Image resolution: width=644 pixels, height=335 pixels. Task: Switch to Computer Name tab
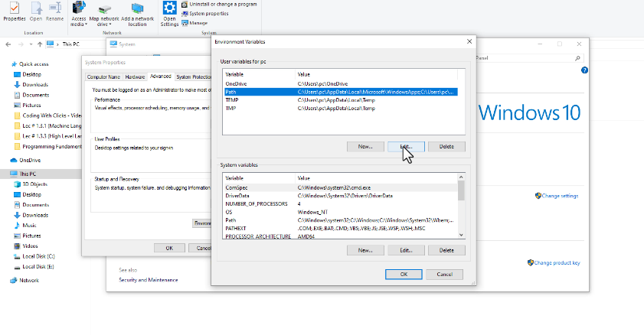coord(103,76)
